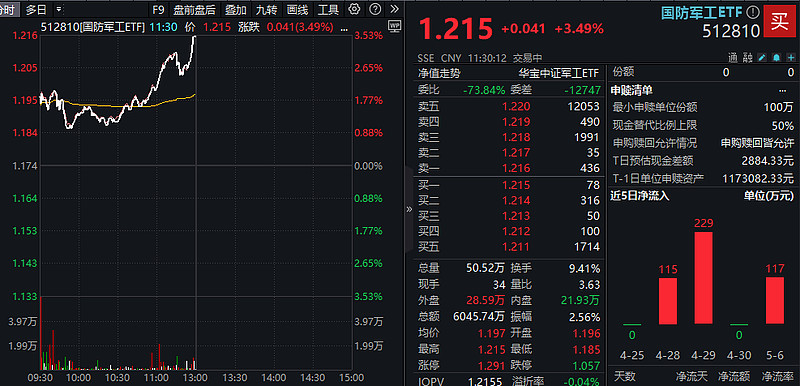The height and width of the screenshot is (386, 800).
Task: Open 申赎清单 ellipsis more menu
Action: 783,91
